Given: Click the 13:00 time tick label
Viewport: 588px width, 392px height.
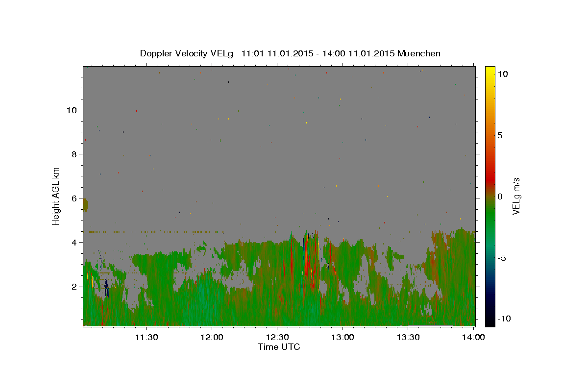Looking at the screenshot, I should tap(343, 337).
